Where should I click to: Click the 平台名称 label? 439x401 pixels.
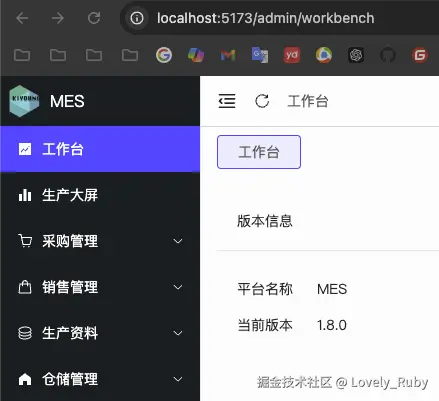click(x=265, y=289)
